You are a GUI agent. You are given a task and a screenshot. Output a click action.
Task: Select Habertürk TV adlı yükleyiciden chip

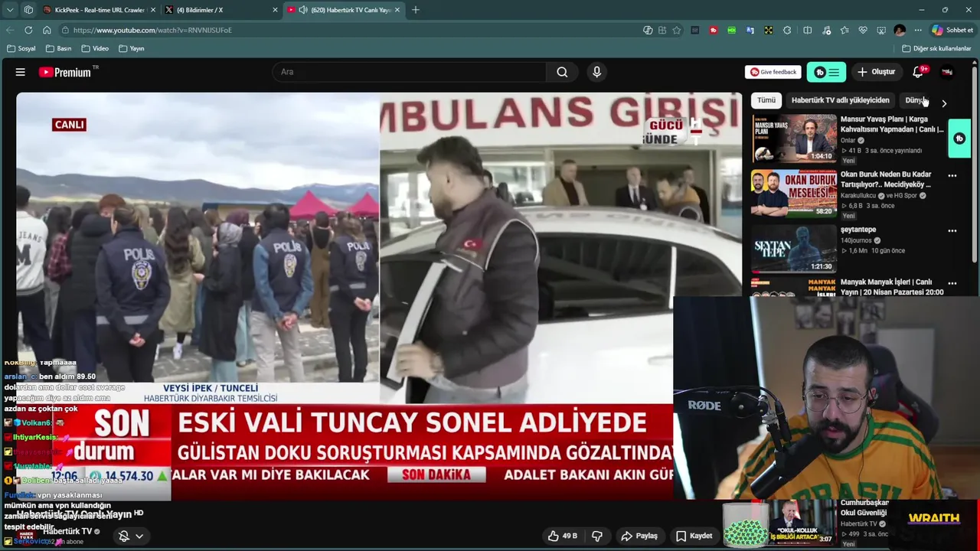click(x=840, y=100)
